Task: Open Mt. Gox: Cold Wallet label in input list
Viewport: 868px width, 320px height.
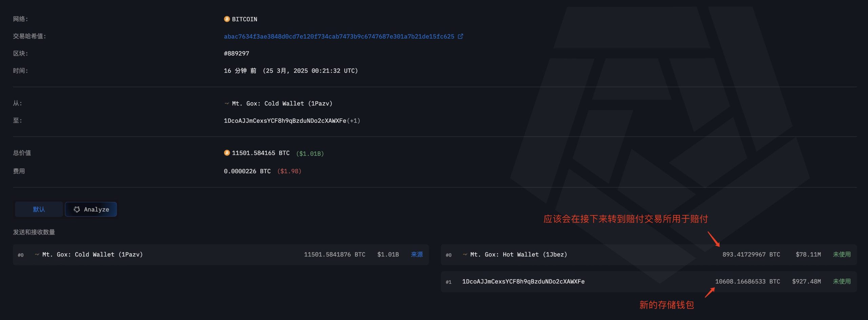Action: point(92,255)
